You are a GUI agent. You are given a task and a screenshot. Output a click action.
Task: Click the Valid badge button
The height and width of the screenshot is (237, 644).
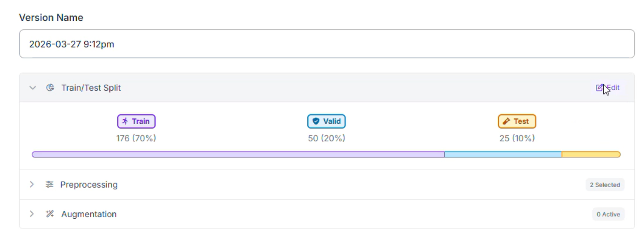[x=326, y=122]
